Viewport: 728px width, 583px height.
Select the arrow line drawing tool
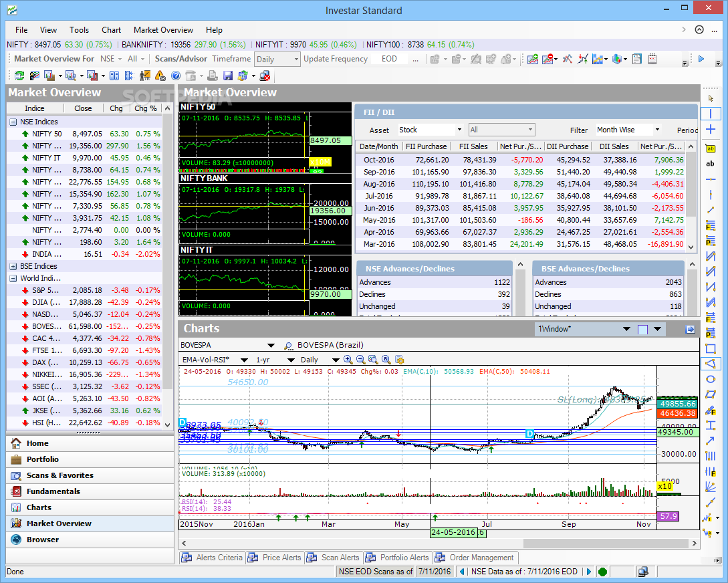point(711,441)
